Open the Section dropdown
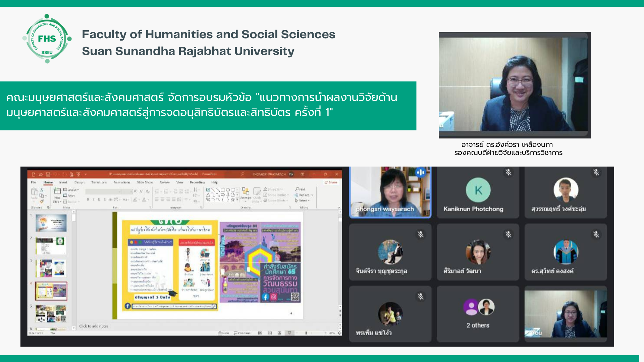 coord(71,202)
